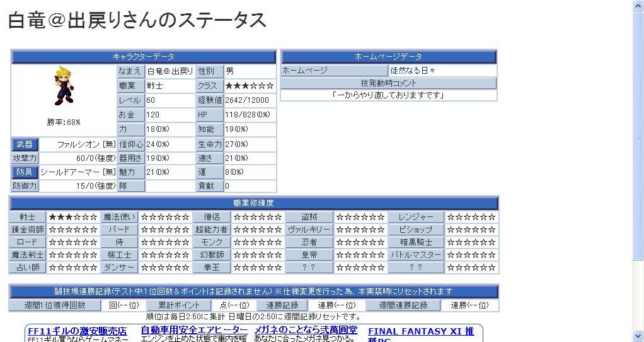This screenshot has height=342, width=644.
Task: Click the バトルマスター job label
Action: pyautogui.click(x=416, y=255)
